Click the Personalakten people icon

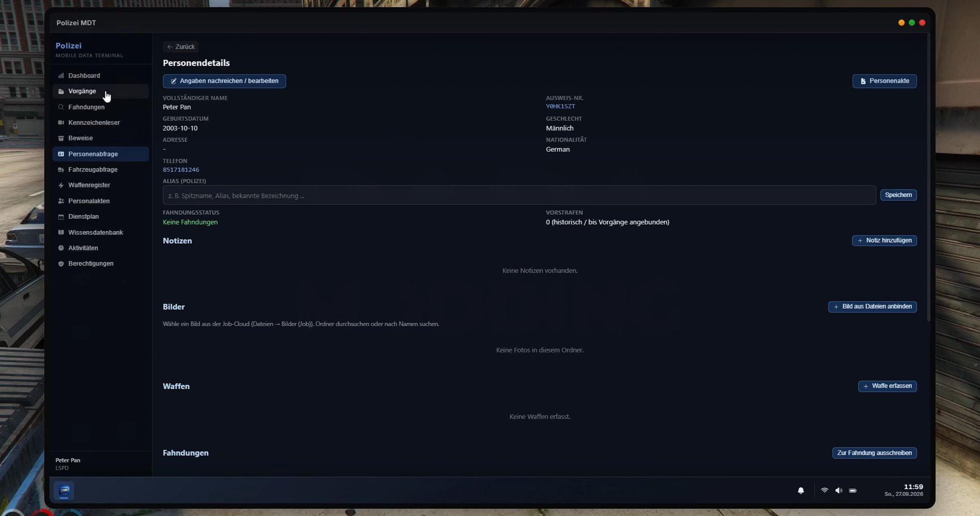tap(61, 201)
